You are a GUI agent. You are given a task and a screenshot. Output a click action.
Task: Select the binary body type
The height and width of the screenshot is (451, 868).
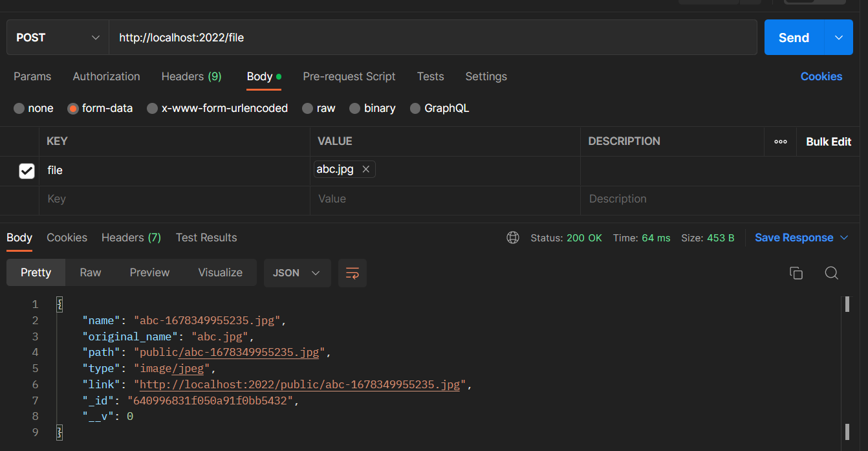(373, 108)
